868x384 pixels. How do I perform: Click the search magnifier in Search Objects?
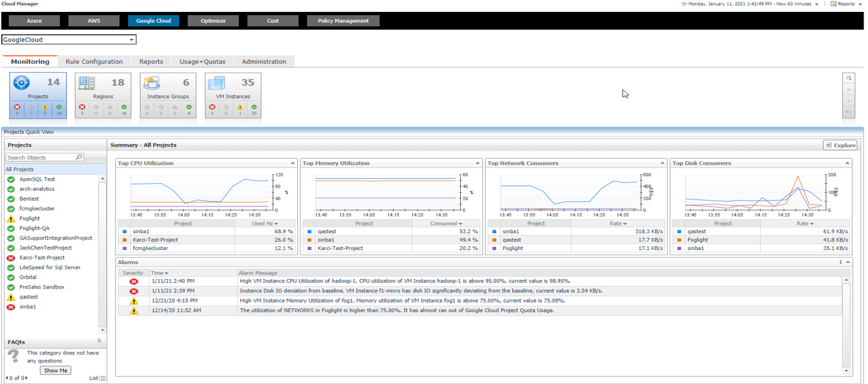pos(79,157)
